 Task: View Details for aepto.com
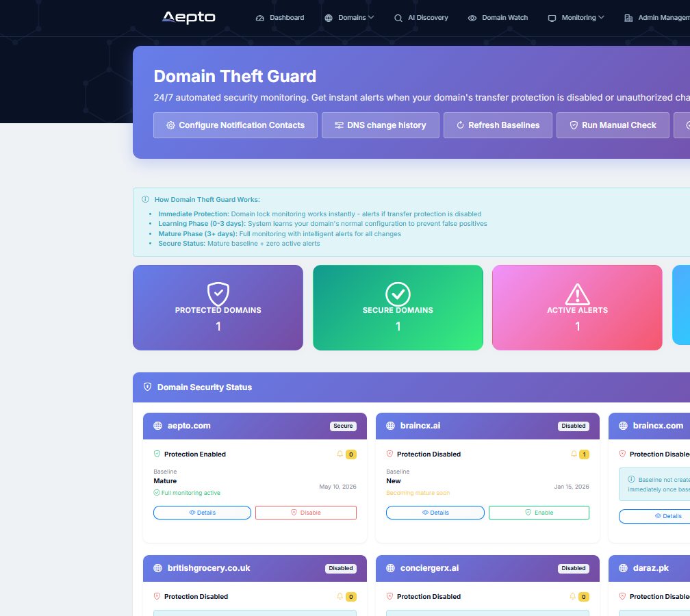click(203, 513)
